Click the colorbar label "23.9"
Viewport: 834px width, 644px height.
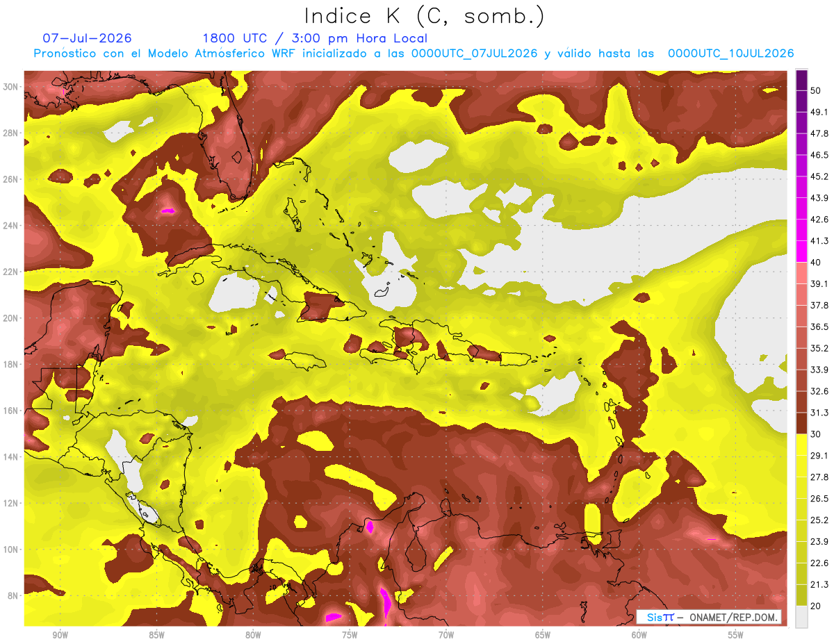[819, 542]
